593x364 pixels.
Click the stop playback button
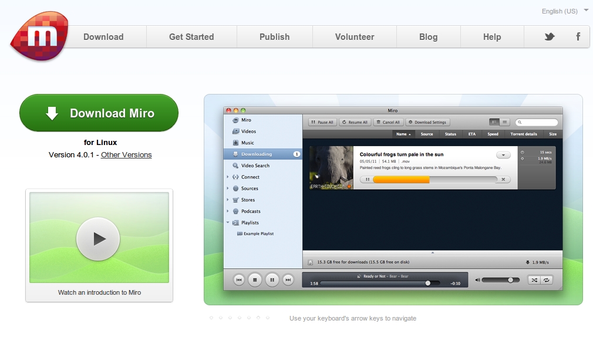pyautogui.click(x=255, y=279)
